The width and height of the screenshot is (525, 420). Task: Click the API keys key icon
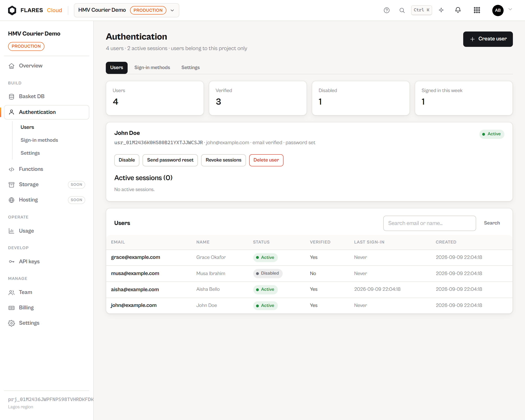12,261
